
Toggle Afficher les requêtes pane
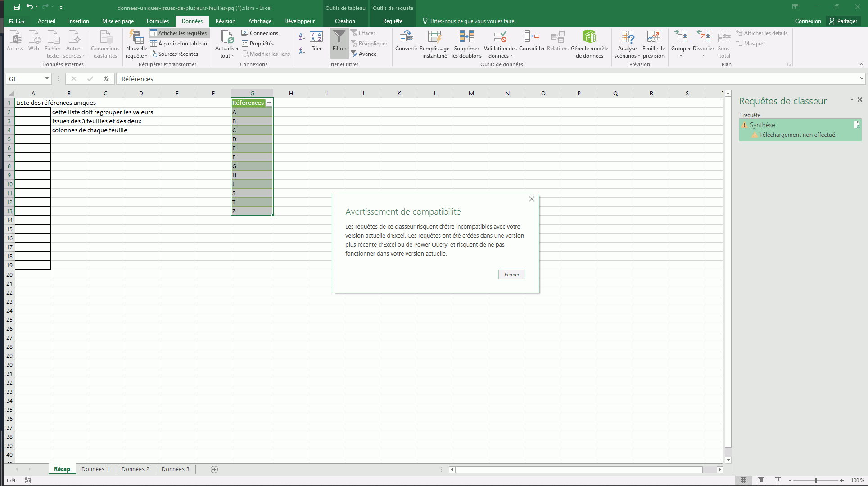[179, 33]
